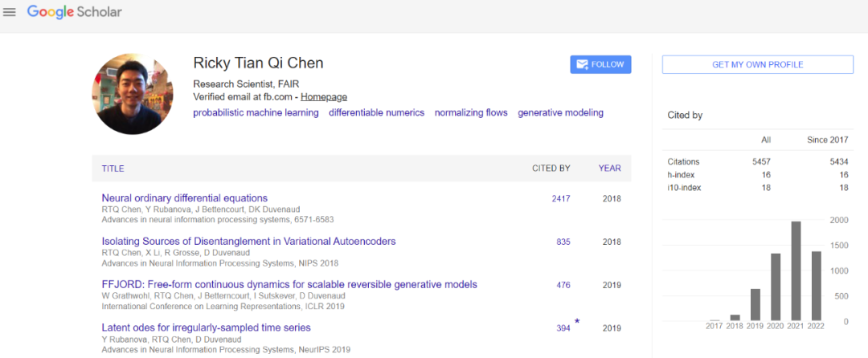Click the envelope Follow button
Image resolution: width=868 pixels, height=358 pixels.
pos(600,64)
